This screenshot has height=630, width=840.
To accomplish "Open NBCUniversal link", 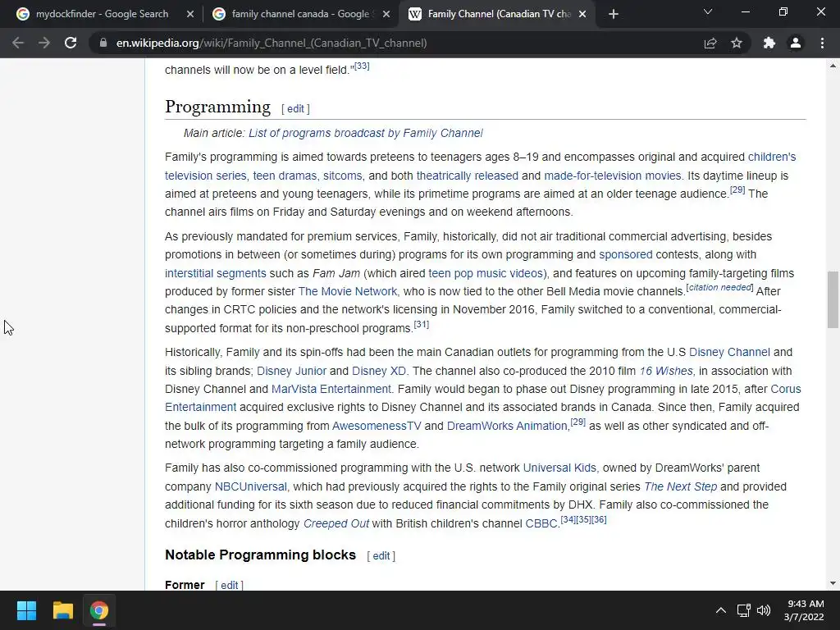I will [x=251, y=486].
